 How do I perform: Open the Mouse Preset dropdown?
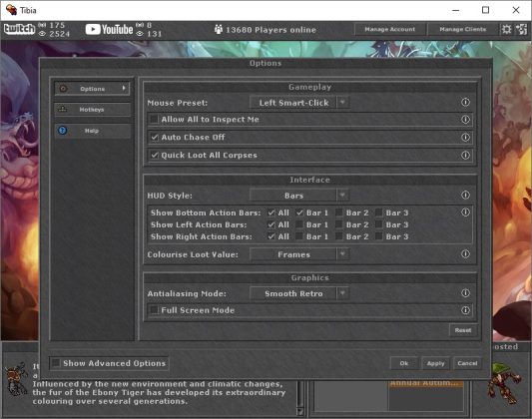(x=299, y=103)
